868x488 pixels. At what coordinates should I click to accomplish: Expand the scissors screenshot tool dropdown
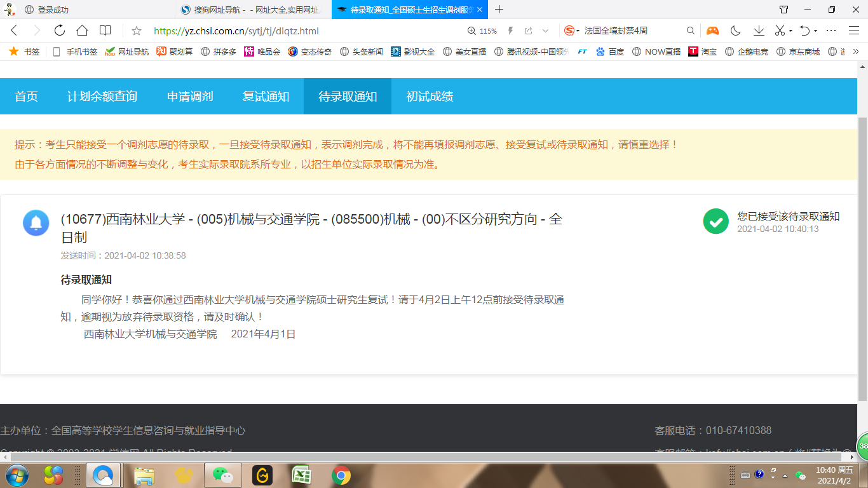pos(790,30)
